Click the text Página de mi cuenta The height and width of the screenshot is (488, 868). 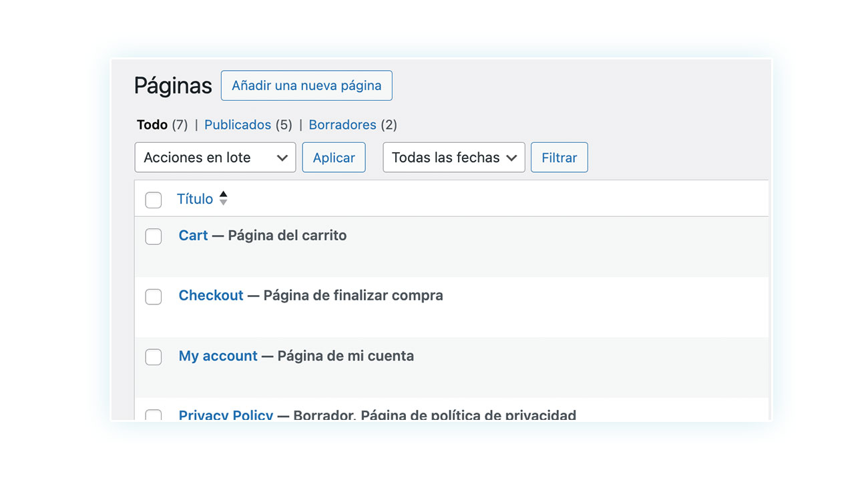[x=346, y=356]
